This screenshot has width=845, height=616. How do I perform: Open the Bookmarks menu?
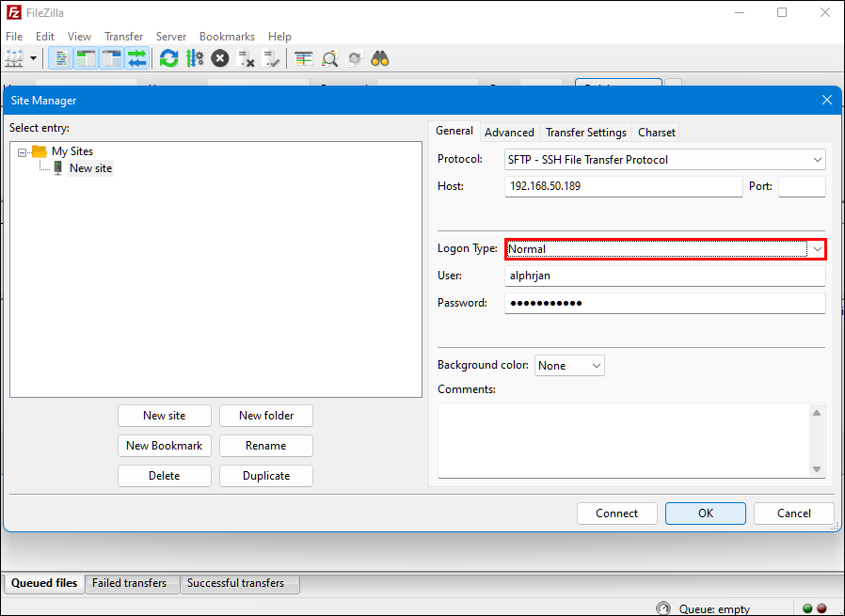pyautogui.click(x=227, y=37)
